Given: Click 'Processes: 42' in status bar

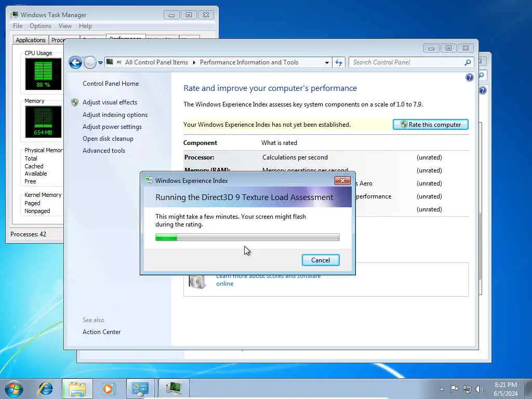Looking at the screenshot, I should point(28,234).
